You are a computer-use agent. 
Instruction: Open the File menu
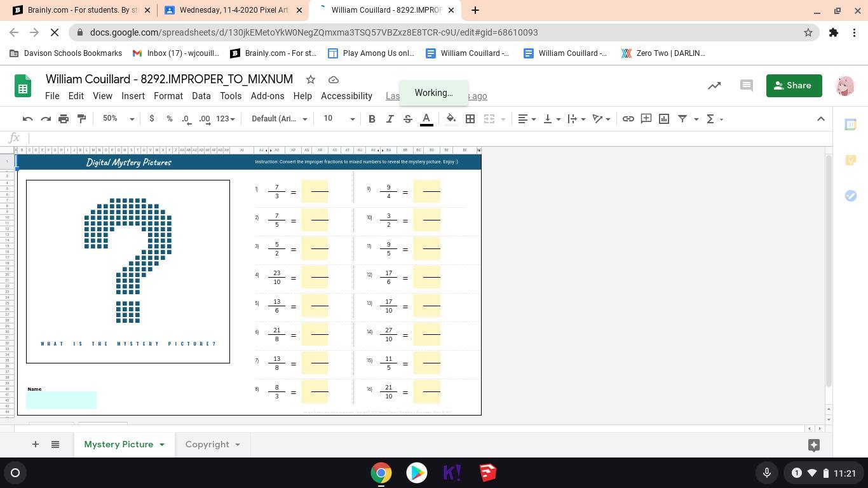tap(52, 96)
